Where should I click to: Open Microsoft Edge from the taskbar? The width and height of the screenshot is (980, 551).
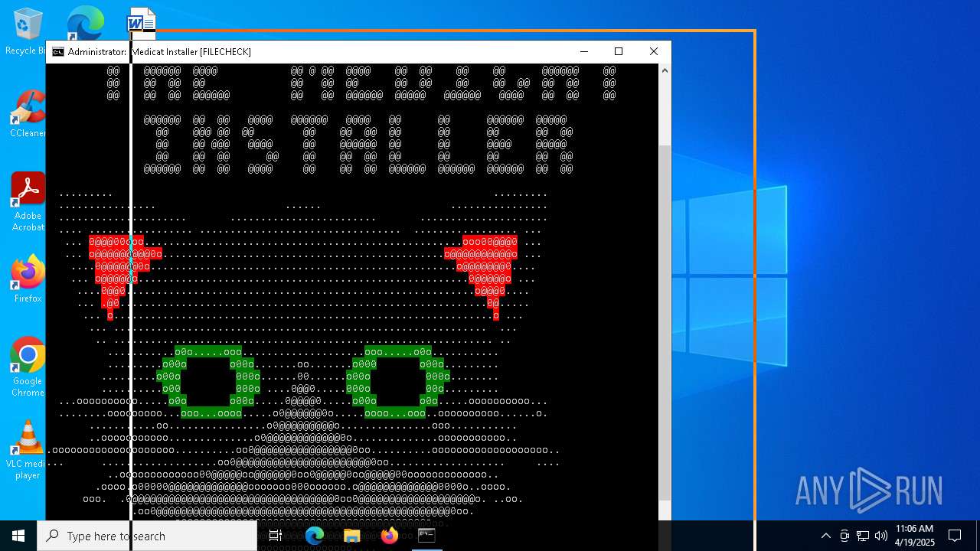pos(315,536)
